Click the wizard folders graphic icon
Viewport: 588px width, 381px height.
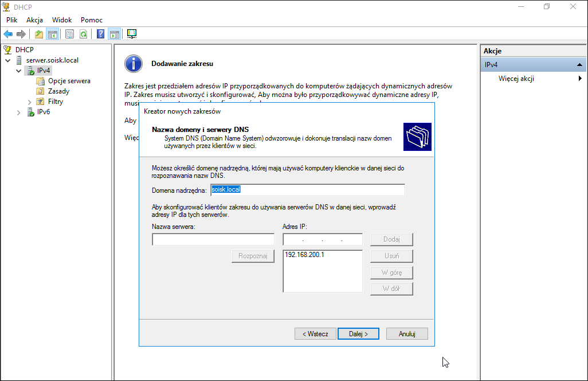(x=417, y=137)
